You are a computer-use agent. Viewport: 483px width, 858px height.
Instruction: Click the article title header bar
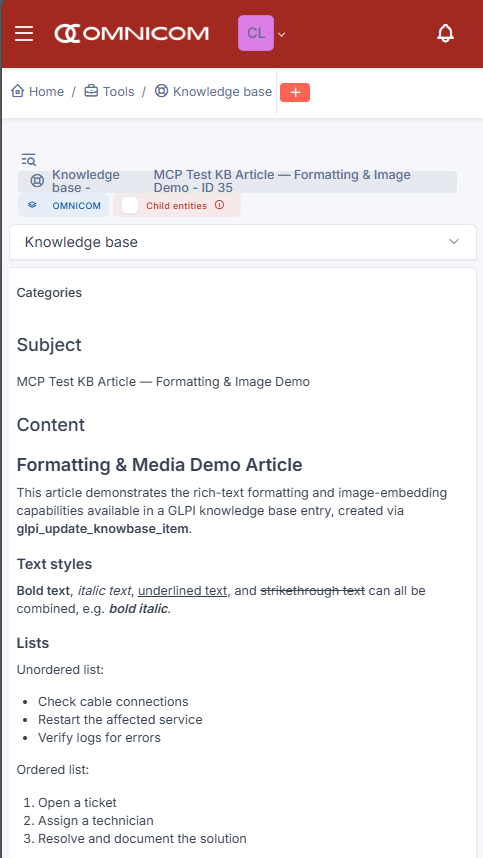click(237, 181)
